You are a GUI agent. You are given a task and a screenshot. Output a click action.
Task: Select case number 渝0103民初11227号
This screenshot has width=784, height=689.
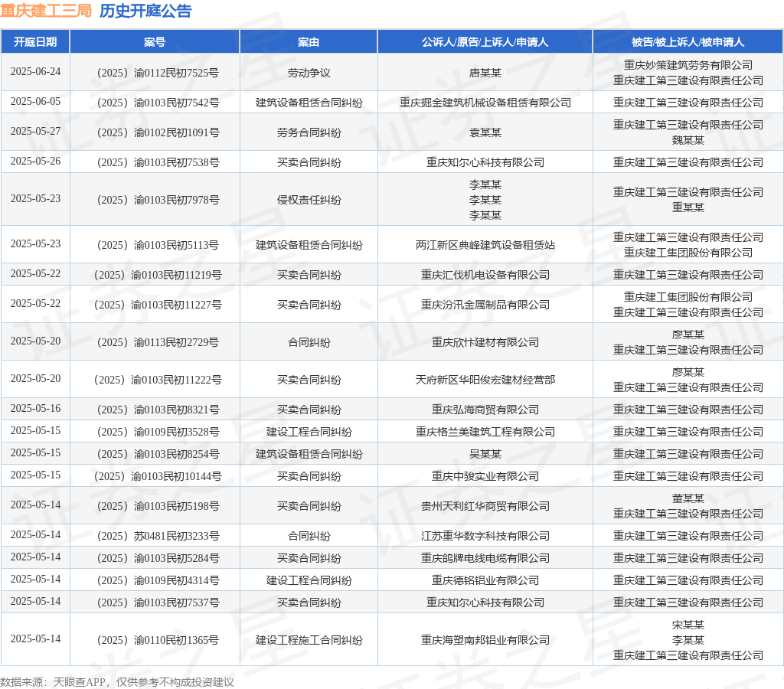point(158,305)
